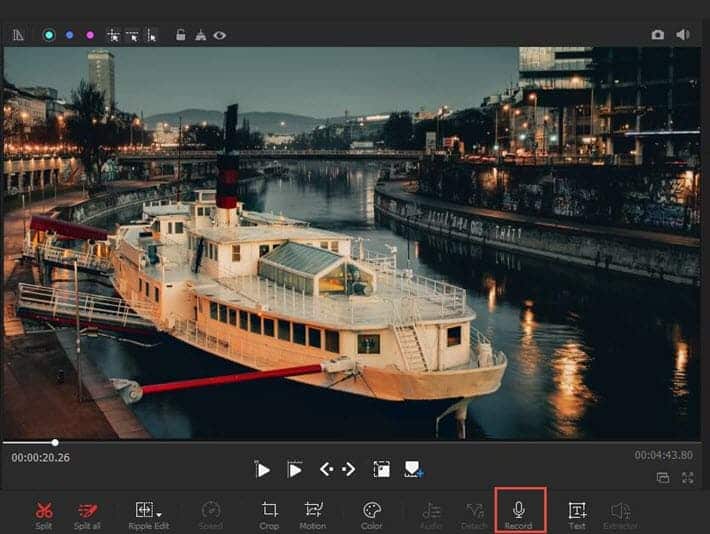Add a Text overlay
Screen dimensions: 710x534
point(577,512)
